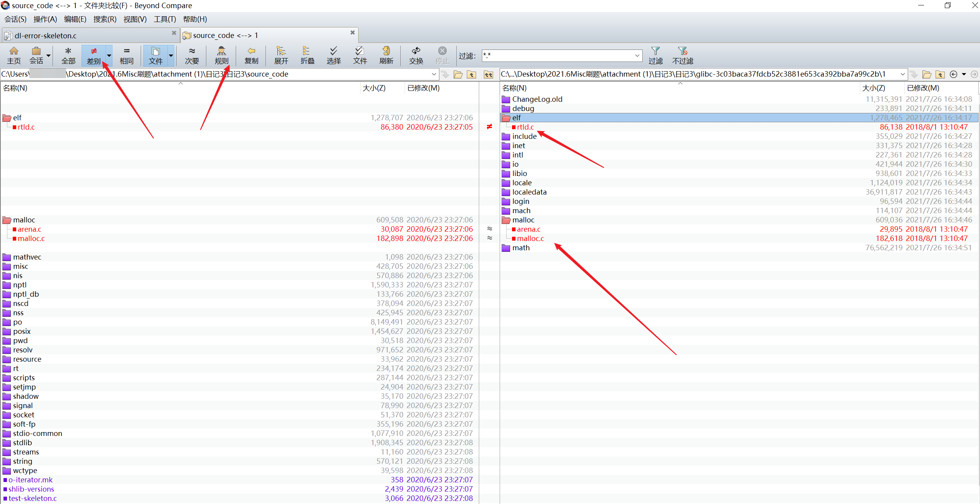Click the swap-paths icon between panes
Image resolution: width=980 pixels, height=504 pixels.
coord(488,74)
